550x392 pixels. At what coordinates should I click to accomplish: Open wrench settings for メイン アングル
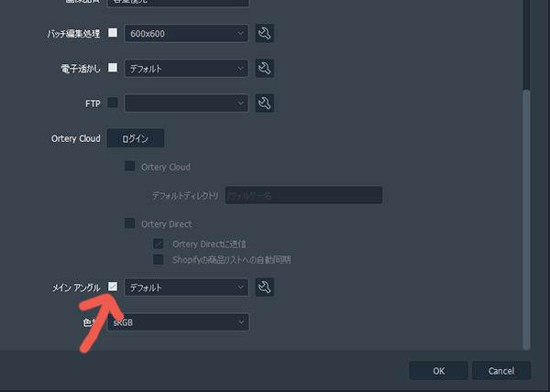tap(264, 288)
